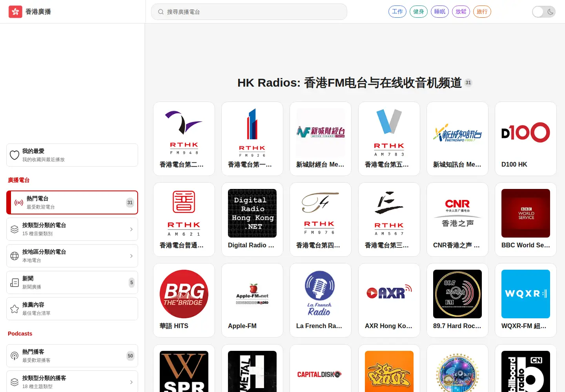Expand 按地區分類的電台 chevron
The width and height of the screenshot is (565, 392).
point(131,256)
